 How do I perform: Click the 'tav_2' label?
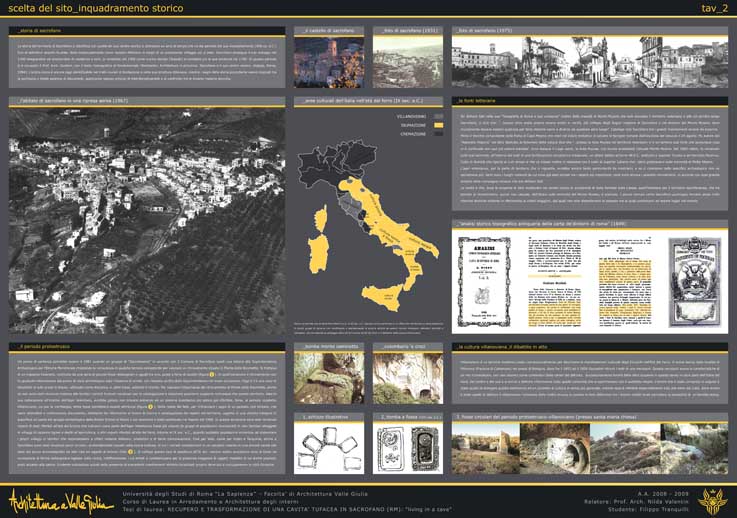(714, 8)
